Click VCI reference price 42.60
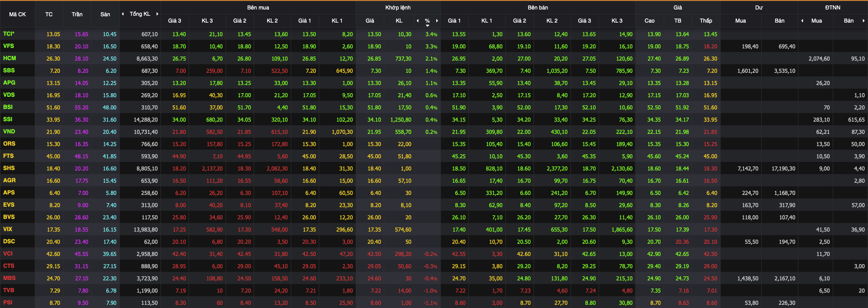The width and height of the screenshot is (868, 308). pos(53,254)
